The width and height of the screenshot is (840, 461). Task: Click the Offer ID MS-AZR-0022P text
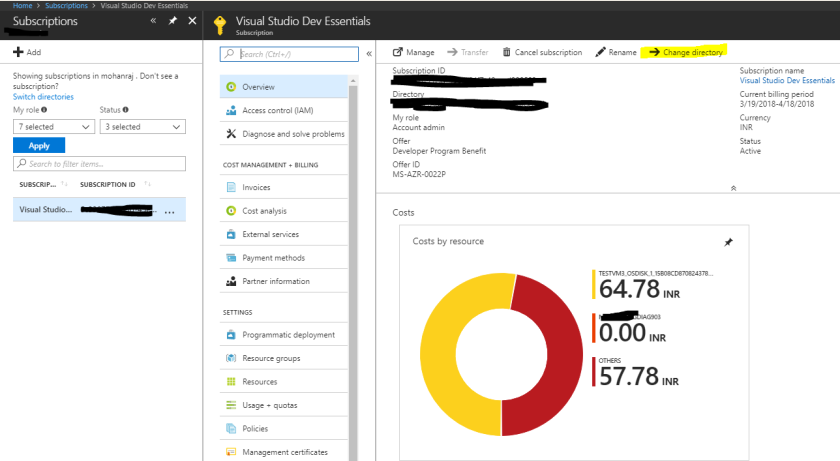[x=419, y=174]
